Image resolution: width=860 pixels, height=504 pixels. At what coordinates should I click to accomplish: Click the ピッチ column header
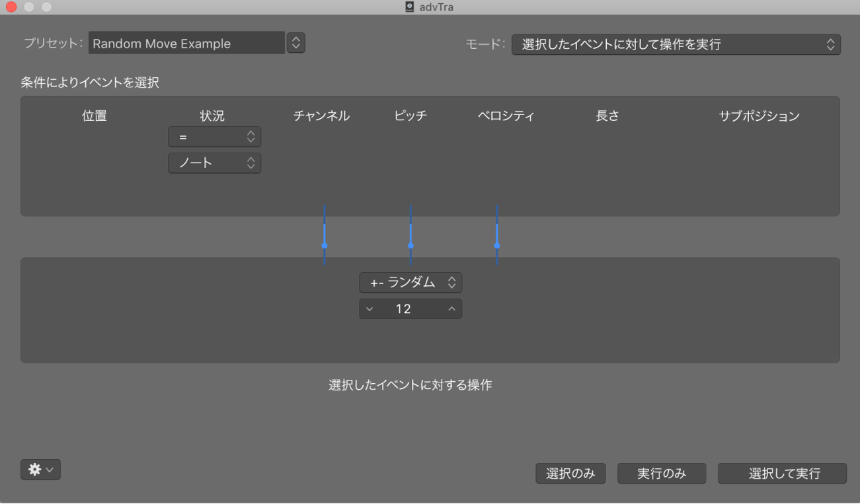pos(410,116)
